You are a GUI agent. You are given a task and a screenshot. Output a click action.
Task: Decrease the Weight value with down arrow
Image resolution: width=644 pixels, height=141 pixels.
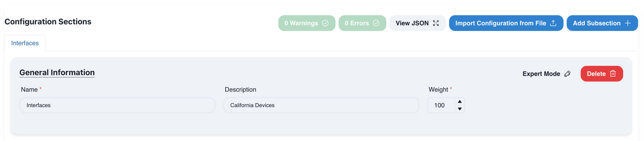(460, 109)
